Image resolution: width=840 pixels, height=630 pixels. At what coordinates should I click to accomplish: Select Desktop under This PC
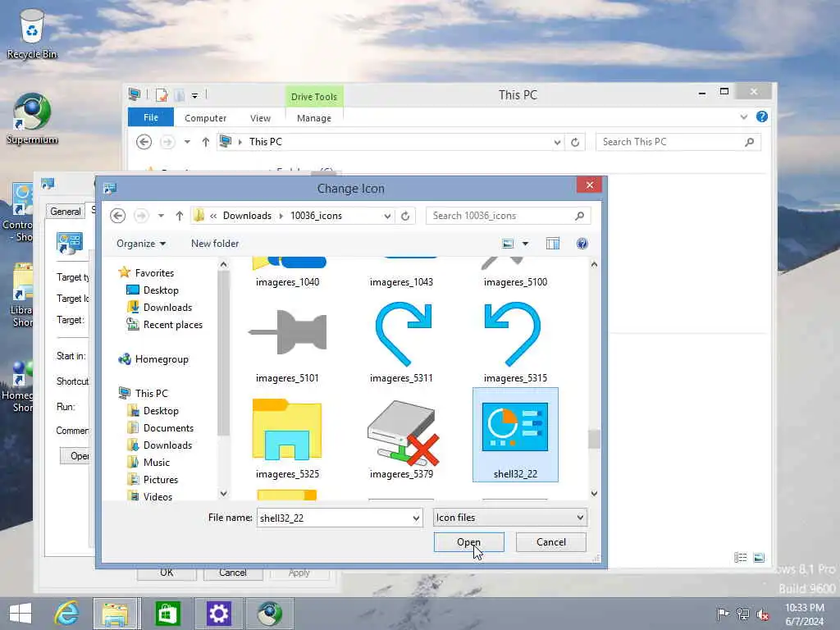tap(161, 410)
